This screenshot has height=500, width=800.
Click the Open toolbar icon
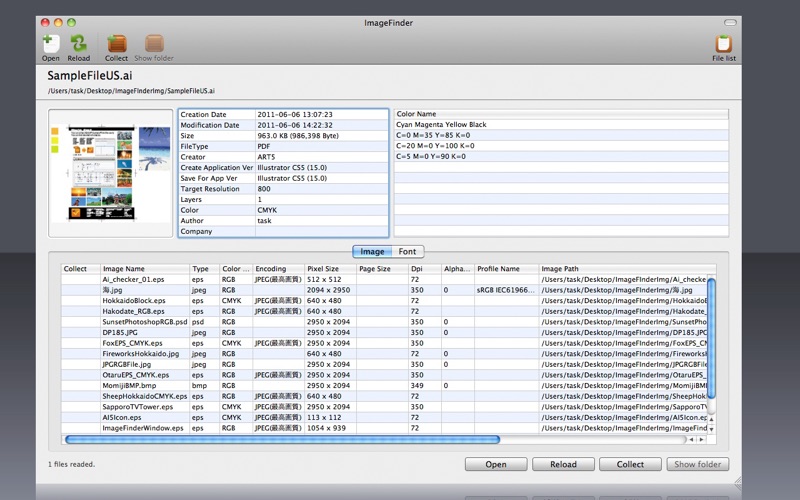pos(51,47)
